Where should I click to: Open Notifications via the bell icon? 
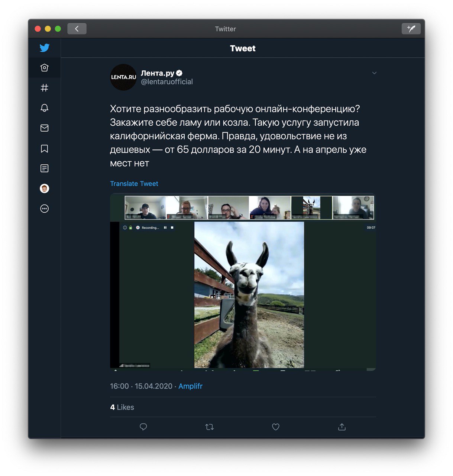pyautogui.click(x=45, y=108)
